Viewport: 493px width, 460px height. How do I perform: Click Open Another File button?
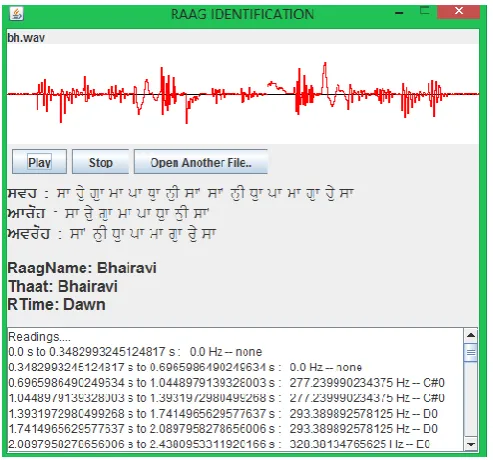pos(201,162)
